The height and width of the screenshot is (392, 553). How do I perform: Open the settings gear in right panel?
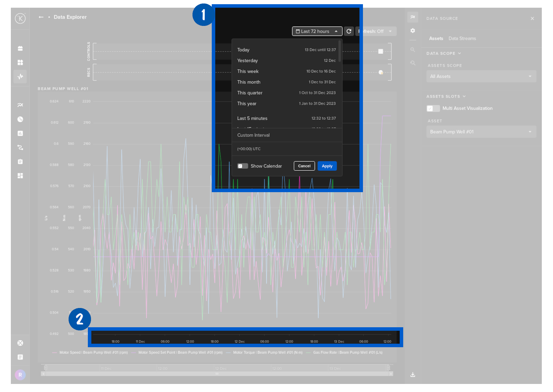tap(413, 31)
